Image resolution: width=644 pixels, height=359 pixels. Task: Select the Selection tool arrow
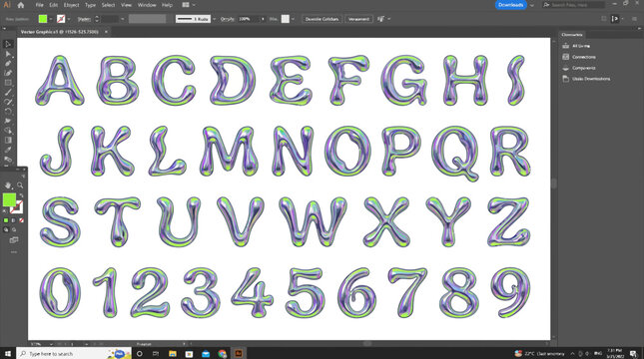click(x=8, y=44)
